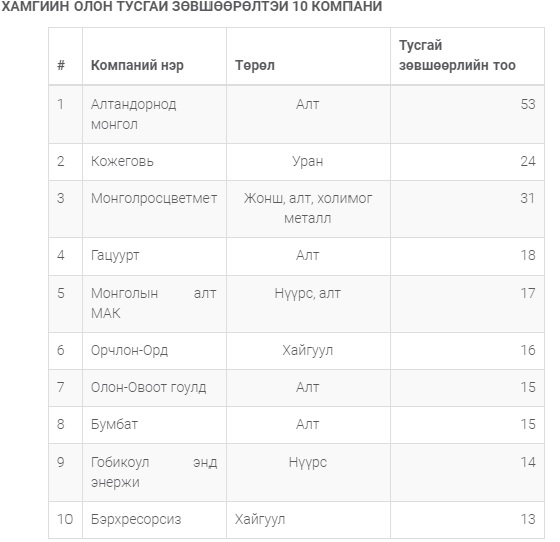Select the 'Монголросцветмет' company cell
The height and width of the screenshot is (542, 560).
[x=154, y=209]
